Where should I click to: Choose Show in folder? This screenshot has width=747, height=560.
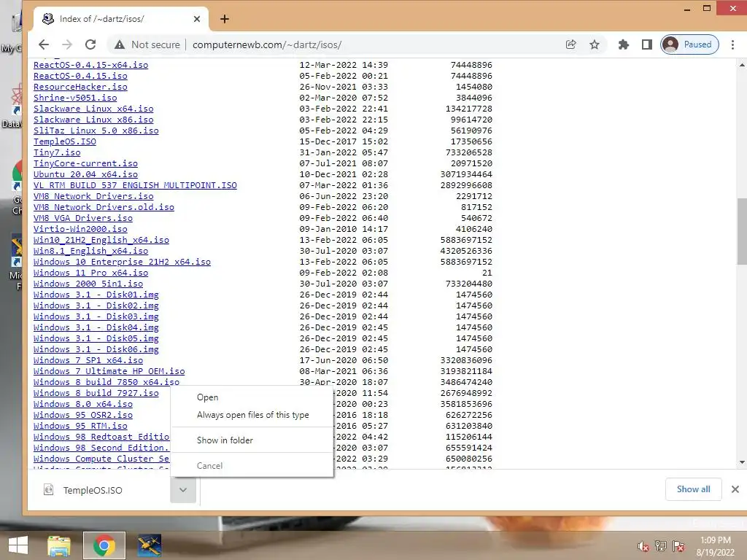pyautogui.click(x=225, y=440)
